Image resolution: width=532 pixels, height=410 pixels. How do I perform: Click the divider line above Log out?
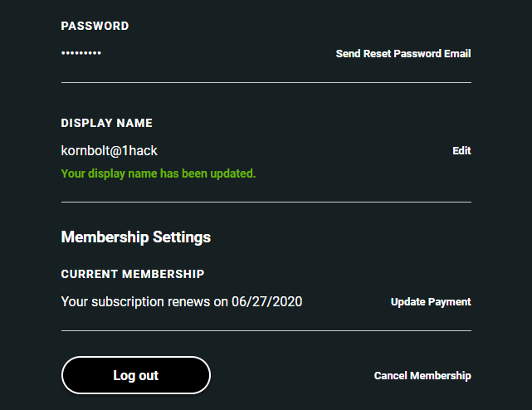[266, 330]
